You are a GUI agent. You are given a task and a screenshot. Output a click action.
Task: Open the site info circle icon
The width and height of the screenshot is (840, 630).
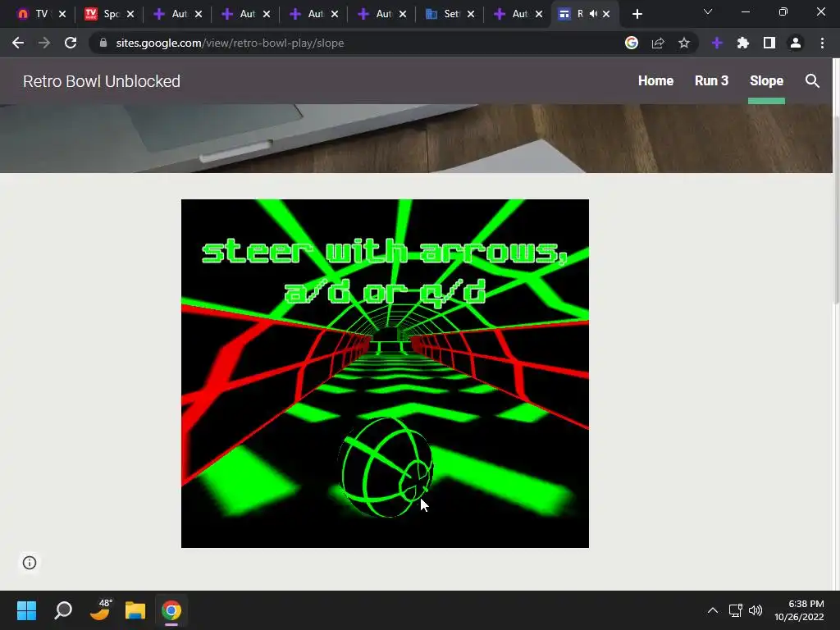(x=30, y=563)
